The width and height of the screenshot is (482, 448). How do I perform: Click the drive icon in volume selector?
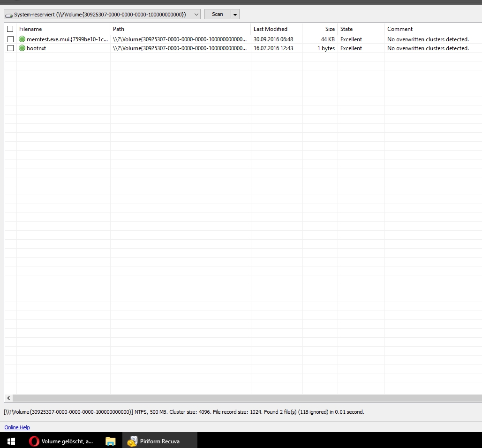point(9,15)
